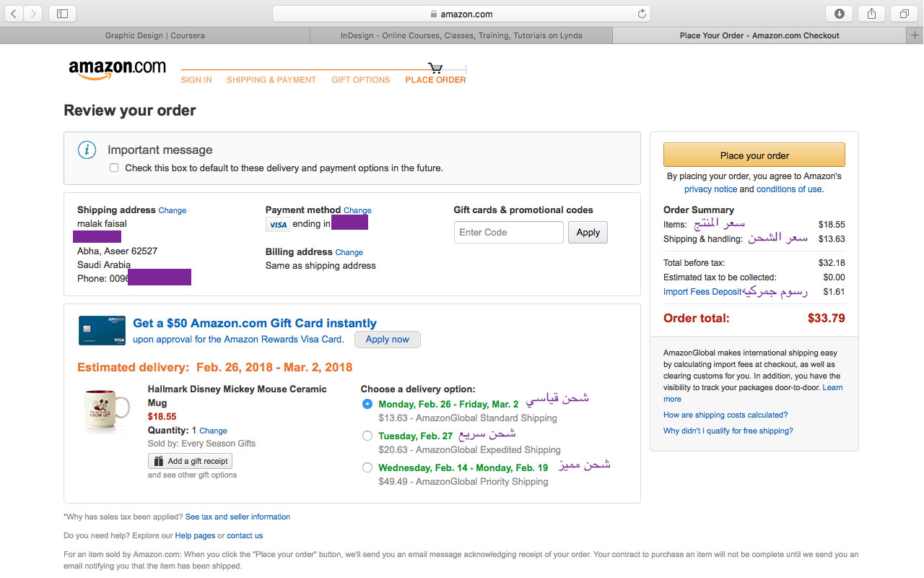The width and height of the screenshot is (924, 578).
Task: Open the contact us link
Action: (x=245, y=536)
